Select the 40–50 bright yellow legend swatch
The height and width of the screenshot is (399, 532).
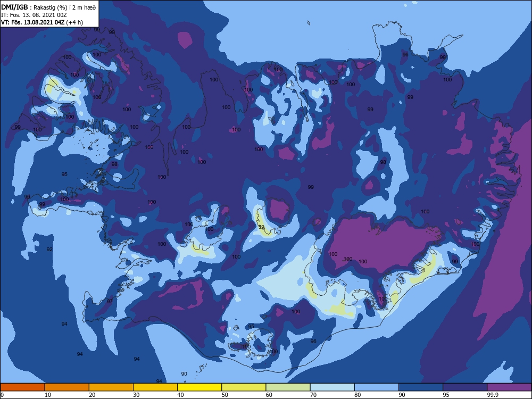[x=199, y=387]
